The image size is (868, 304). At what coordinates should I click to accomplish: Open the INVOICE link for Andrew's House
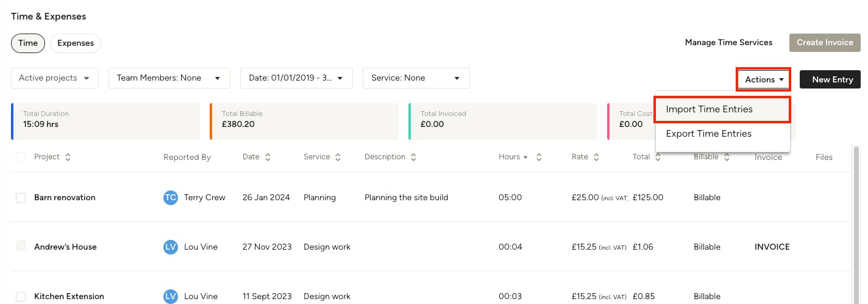[772, 247]
